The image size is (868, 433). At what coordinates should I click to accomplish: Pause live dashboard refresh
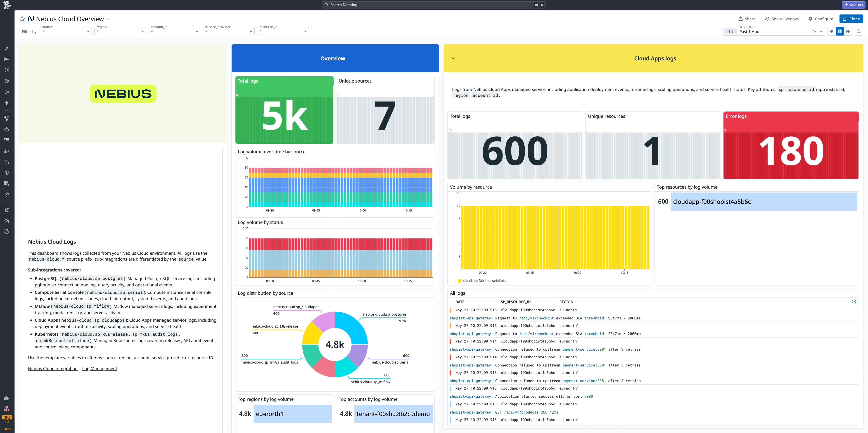[840, 31]
